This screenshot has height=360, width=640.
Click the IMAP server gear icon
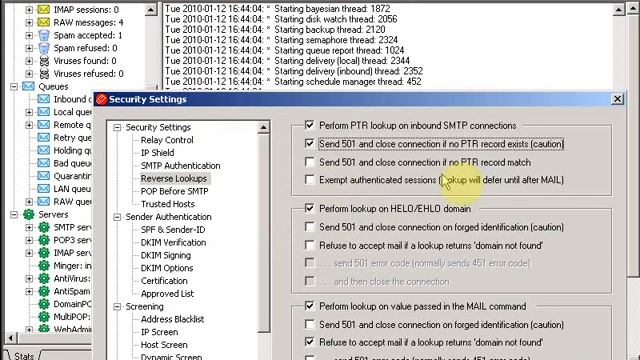[x=44, y=253]
